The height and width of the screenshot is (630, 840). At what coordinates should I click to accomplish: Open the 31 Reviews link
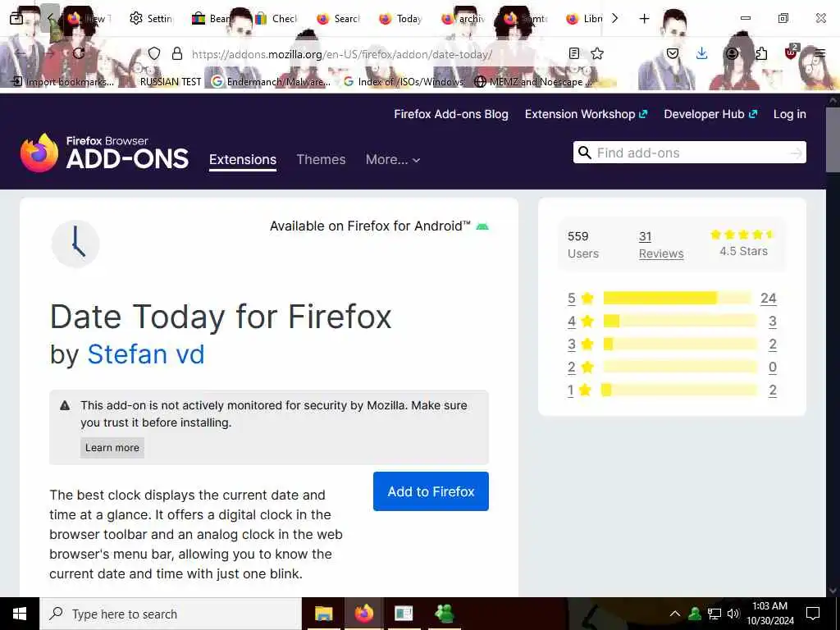click(x=661, y=244)
